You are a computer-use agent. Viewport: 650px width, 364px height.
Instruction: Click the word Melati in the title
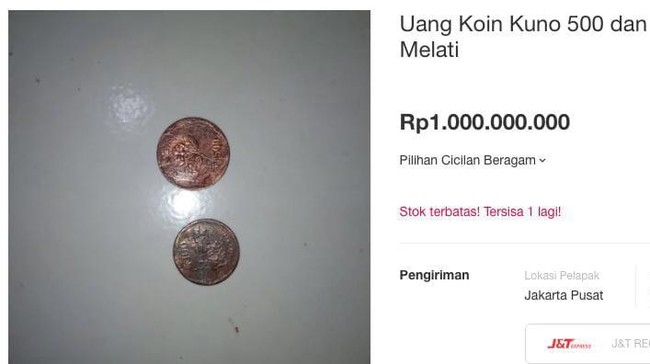pyautogui.click(x=429, y=50)
